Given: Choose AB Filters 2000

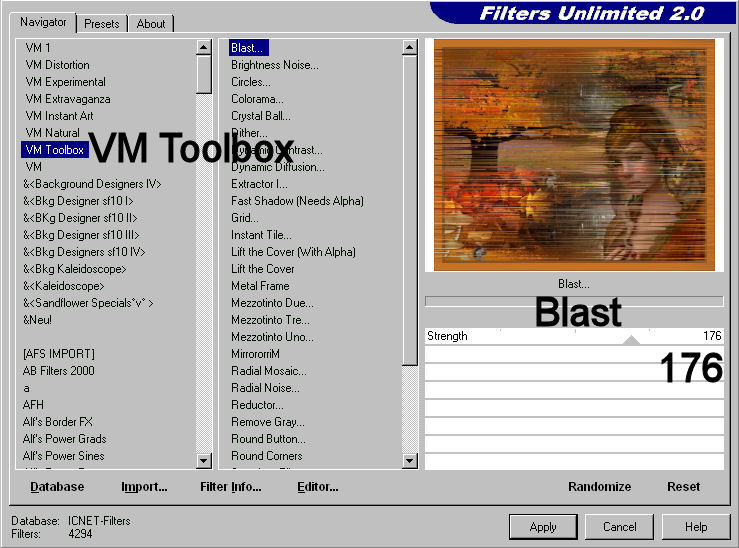Looking at the screenshot, I should click(x=58, y=370).
